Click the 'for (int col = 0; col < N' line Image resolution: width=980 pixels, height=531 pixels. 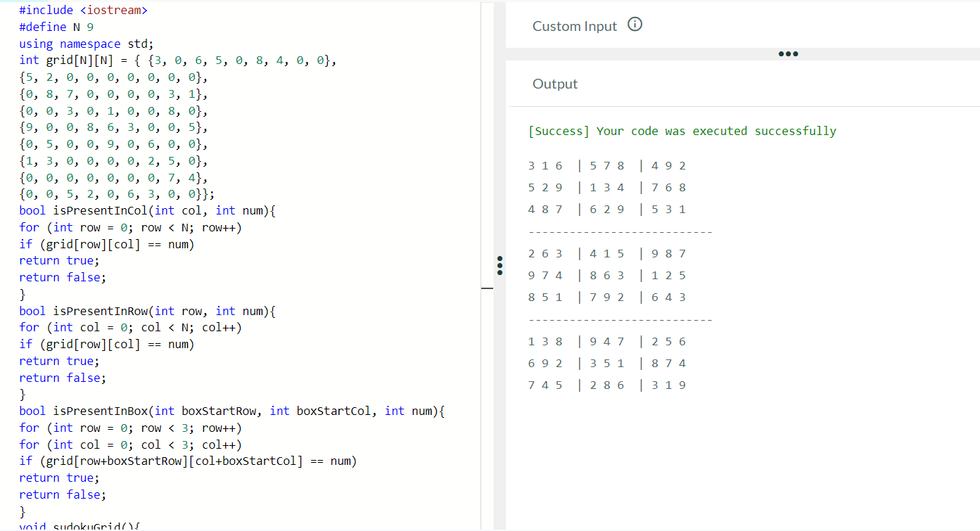click(x=131, y=328)
